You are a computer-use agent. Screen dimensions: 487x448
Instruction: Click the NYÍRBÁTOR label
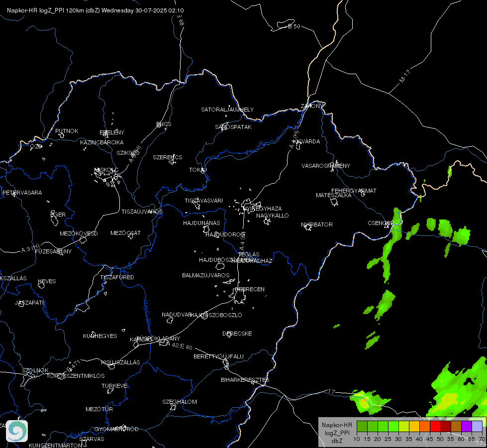click(317, 224)
